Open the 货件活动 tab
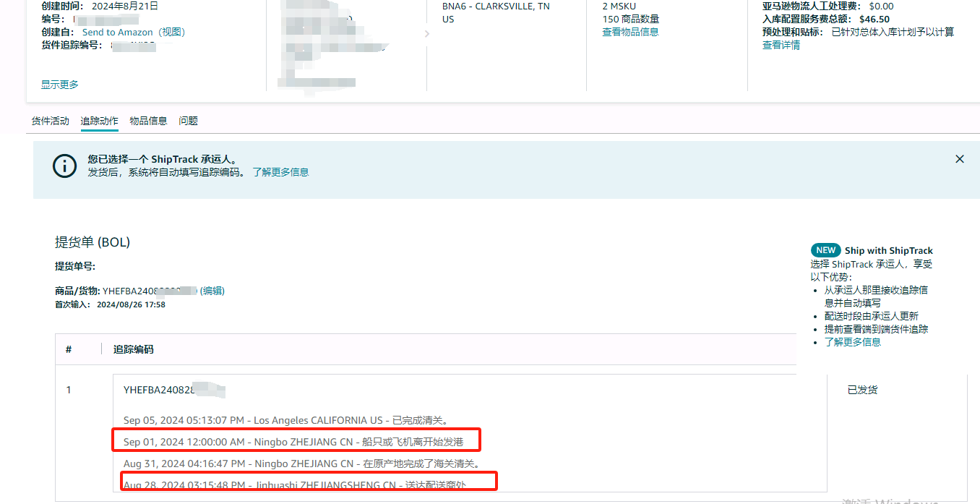980x504 pixels. [x=51, y=121]
